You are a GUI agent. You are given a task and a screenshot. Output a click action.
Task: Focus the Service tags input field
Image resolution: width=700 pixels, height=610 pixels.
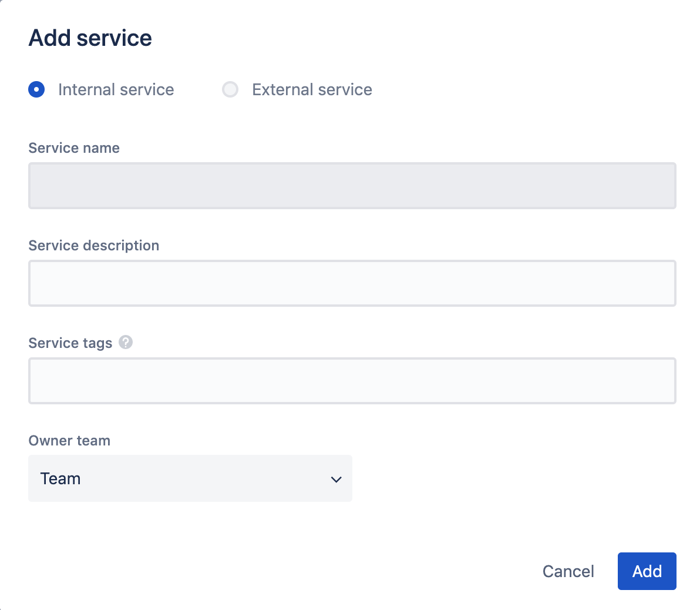click(352, 381)
